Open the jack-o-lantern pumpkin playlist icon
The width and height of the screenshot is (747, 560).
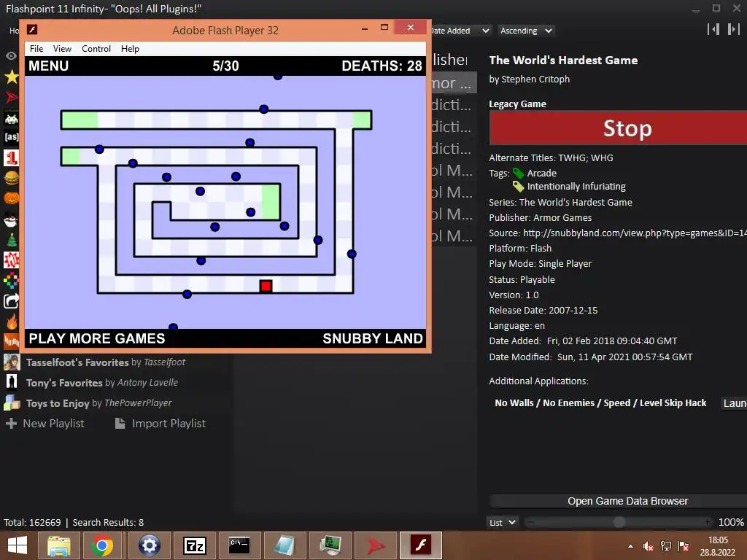coord(11,198)
